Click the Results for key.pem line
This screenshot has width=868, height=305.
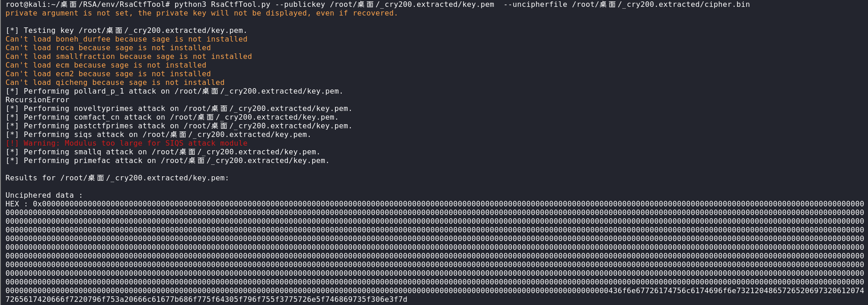click(x=117, y=178)
